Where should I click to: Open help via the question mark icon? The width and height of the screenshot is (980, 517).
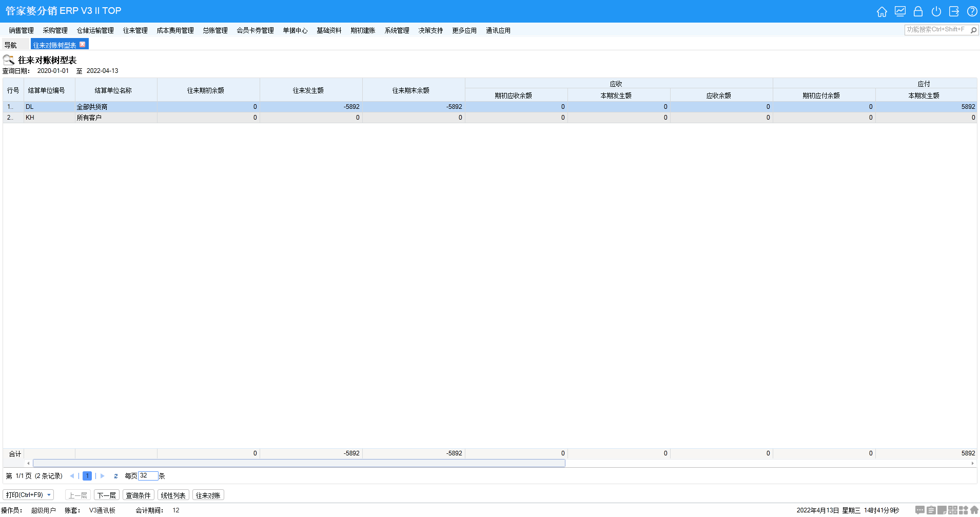tap(972, 11)
